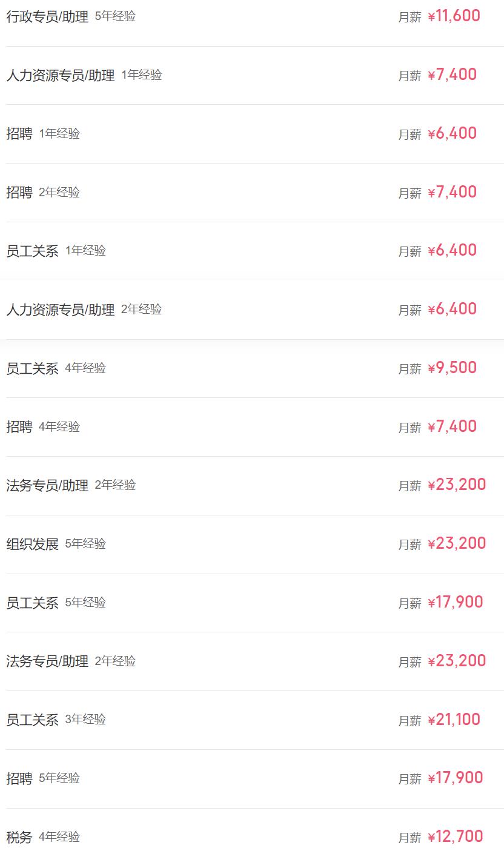Image resolution: width=504 pixels, height=851 pixels.
Task: Select the ¥23,200 salary for 组织发展
Action: click(457, 543)
